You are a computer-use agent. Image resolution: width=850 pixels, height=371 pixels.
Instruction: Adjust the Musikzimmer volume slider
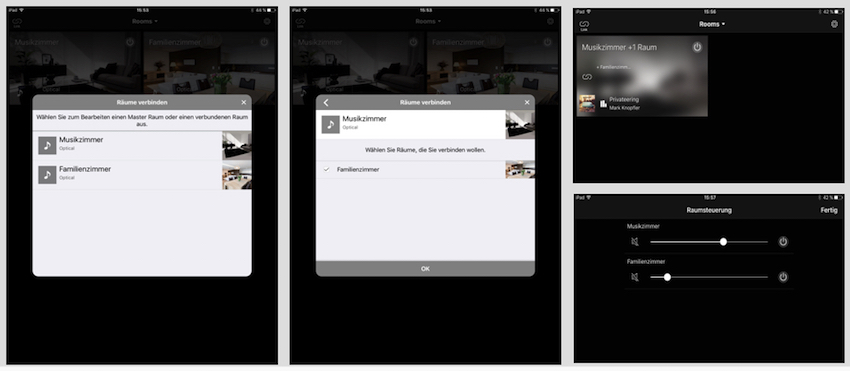pos(723,242)
